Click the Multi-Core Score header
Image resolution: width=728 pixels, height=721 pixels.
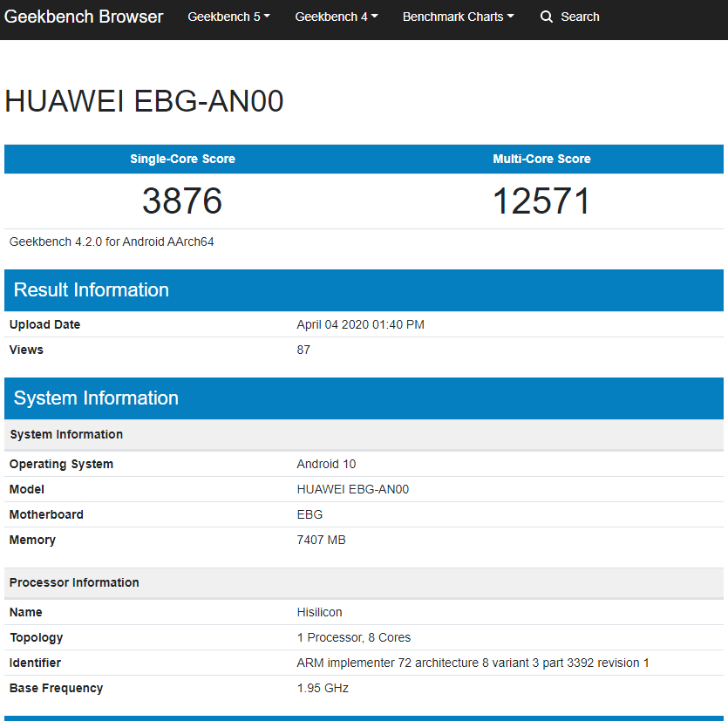[541, 159]
